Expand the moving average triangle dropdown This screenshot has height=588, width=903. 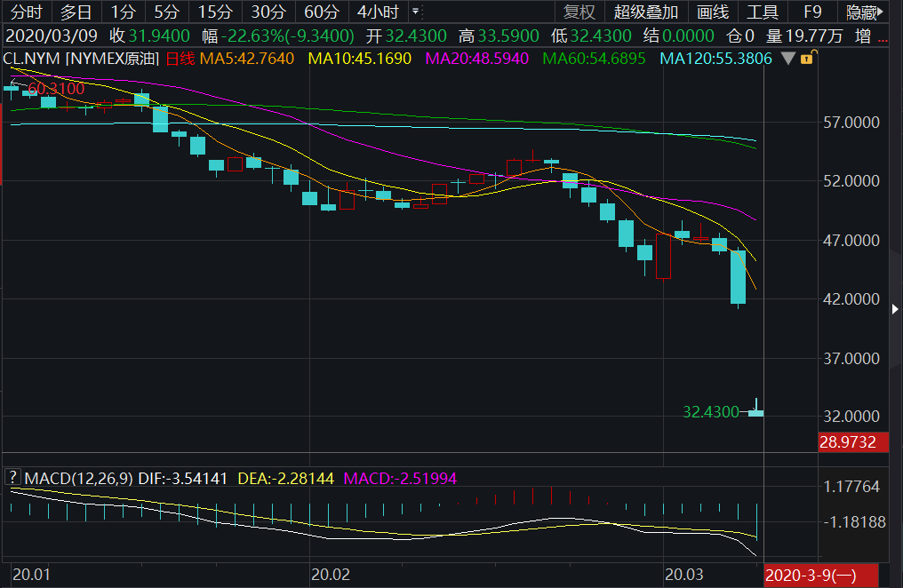(x=788, y=59)
